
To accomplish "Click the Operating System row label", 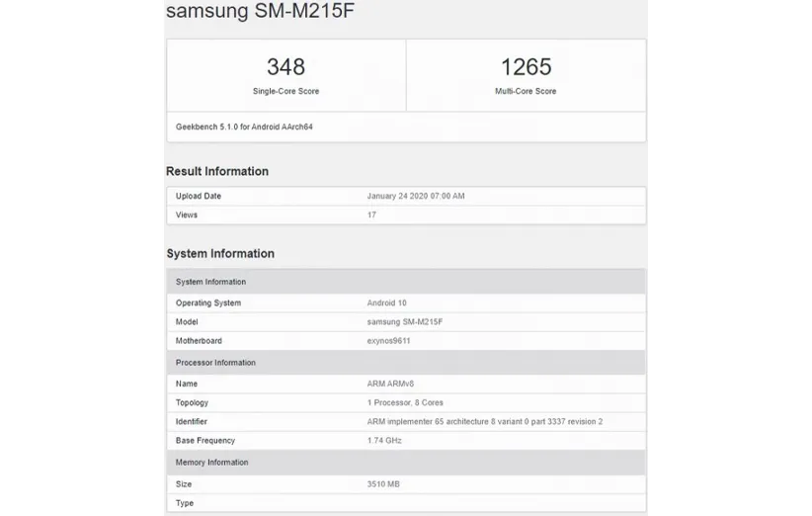I will 208,302.
